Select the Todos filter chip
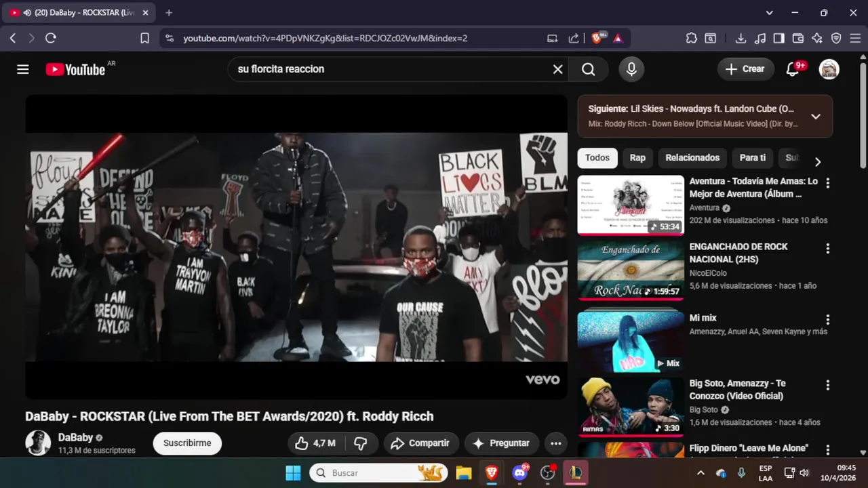The height and width of the screenshot is (488, 868). point(597,158)
